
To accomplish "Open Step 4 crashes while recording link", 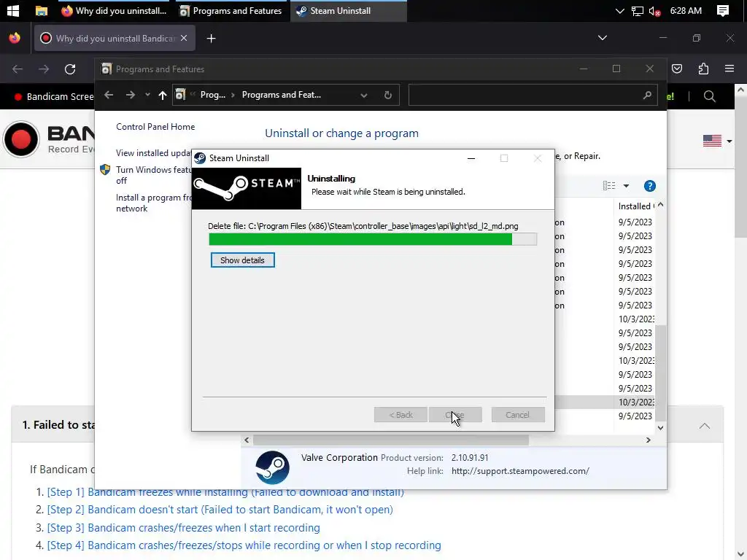I will 244,545.
